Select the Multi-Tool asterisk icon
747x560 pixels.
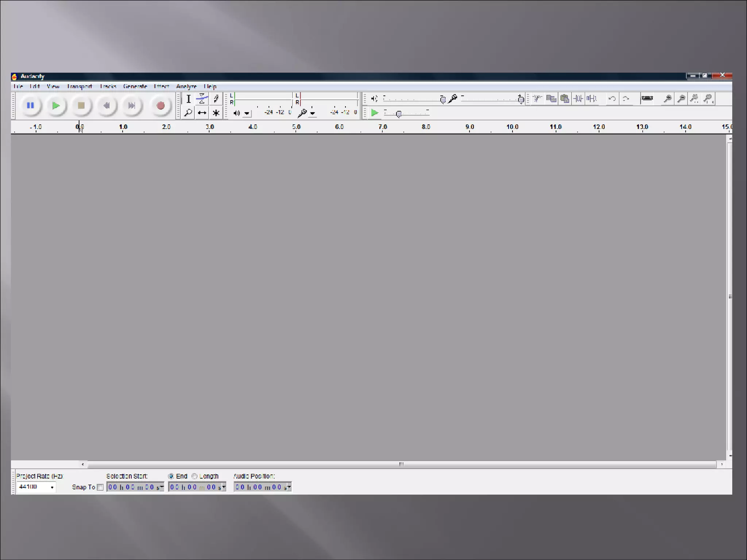click(216, 113)
